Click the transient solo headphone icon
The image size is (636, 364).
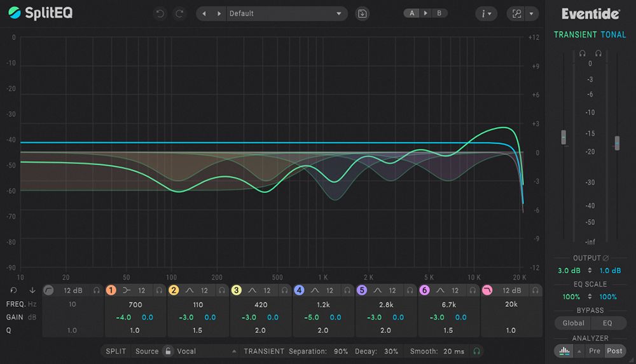(476, 351)
